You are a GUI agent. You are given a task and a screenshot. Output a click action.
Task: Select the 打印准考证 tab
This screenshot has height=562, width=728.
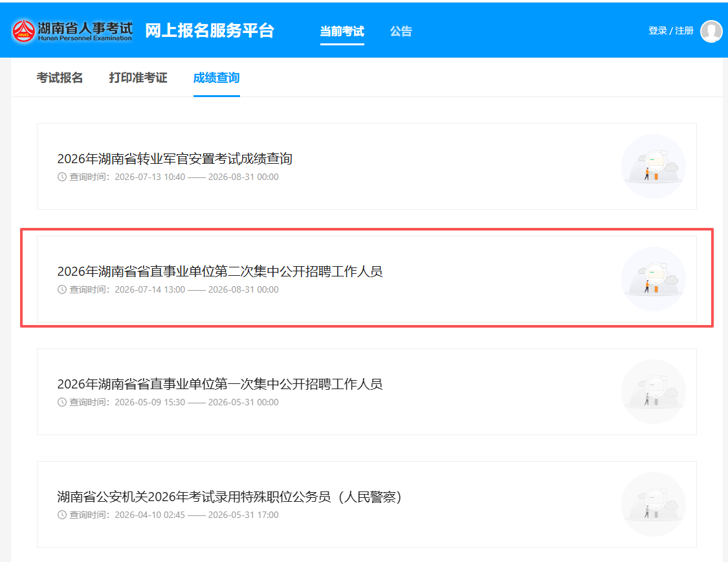tap(138, 78)
